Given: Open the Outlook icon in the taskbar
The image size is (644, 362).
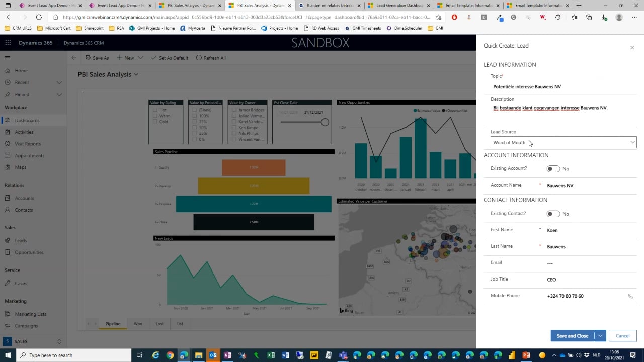Looking at the screenshot, I should [x=213, y=355].
